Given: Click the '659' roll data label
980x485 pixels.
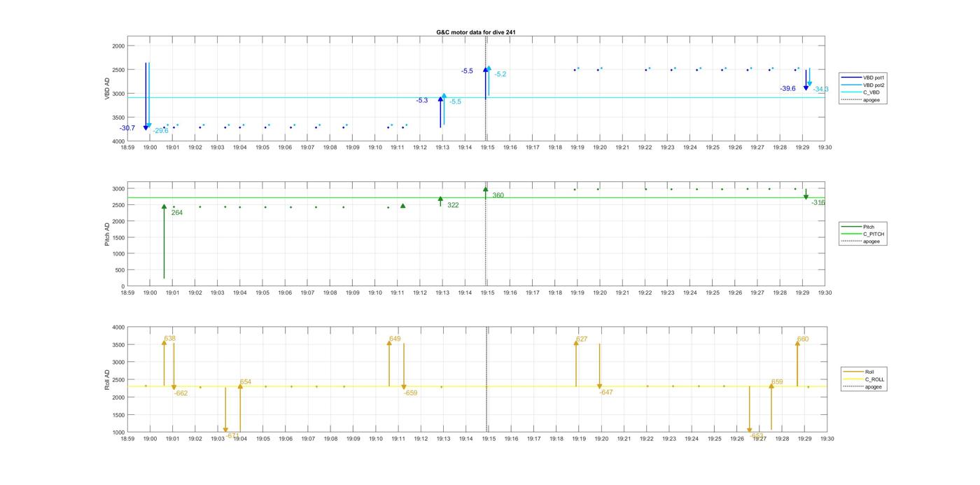Looking at the screenshot, I should click(777, 382).
